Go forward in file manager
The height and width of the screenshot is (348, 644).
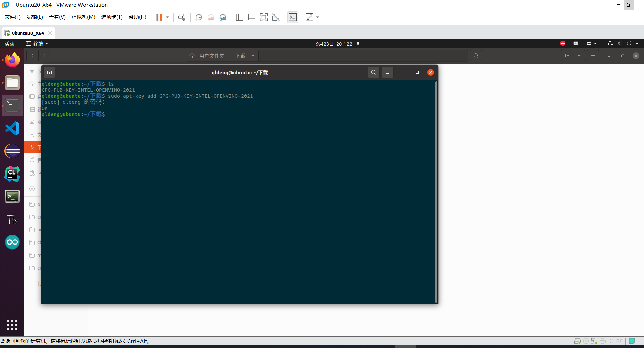44,56
